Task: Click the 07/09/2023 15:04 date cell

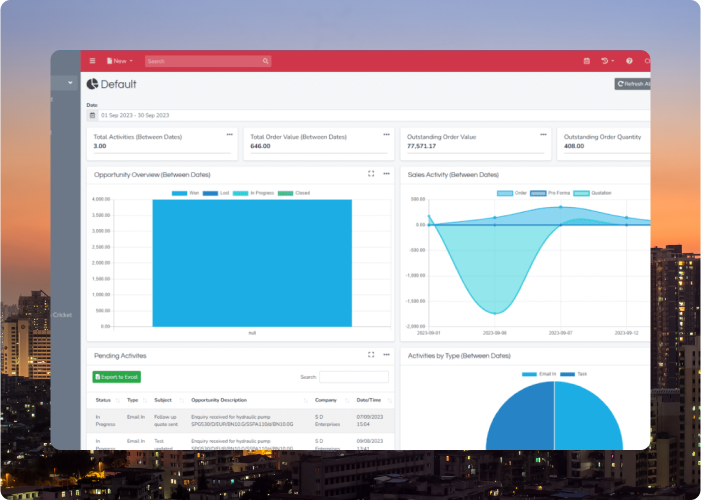Action: click(370, 420)
